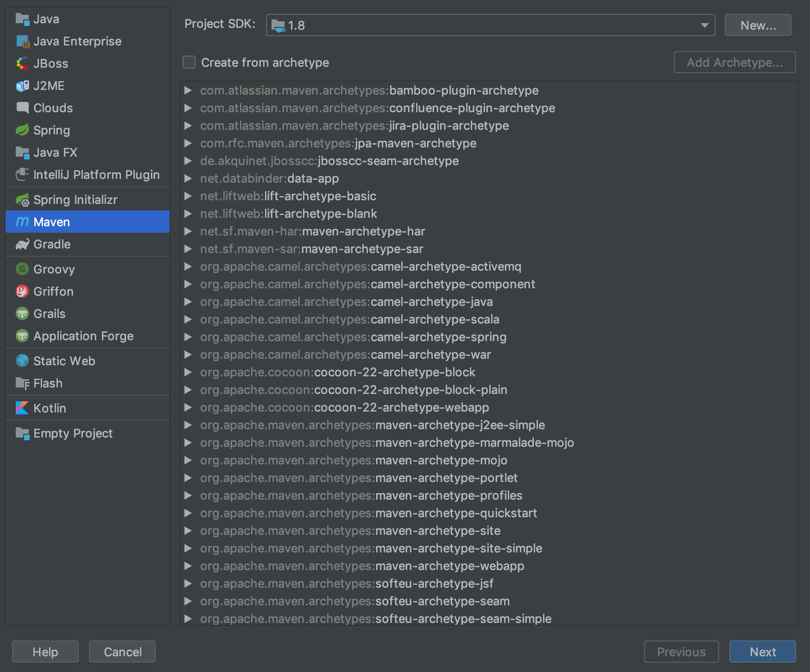Click the Empty Project icon
This screenshot has height=672, width=810.
pyautogui.click(x=22, y=433)
